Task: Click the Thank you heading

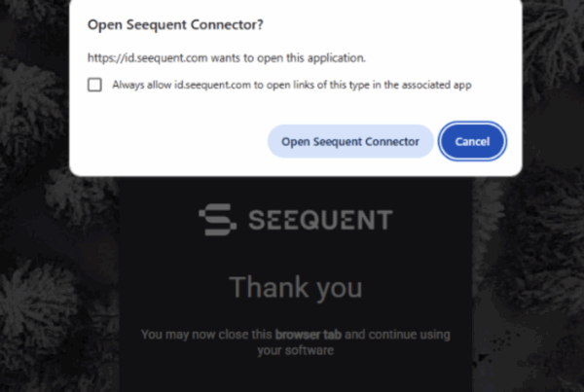Action: click(x=295, y=287)
